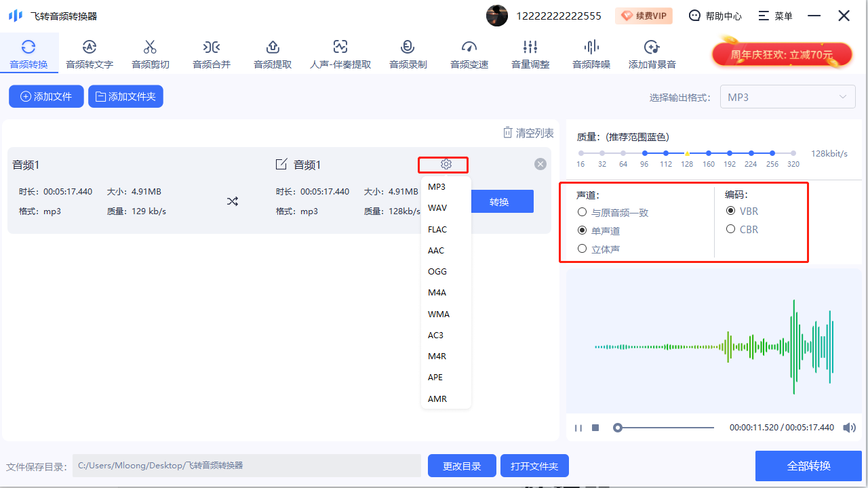This screenshot has height=488, width=868.
Task: Switch to the 音频转文字 tab
Action: click(89, 53)
